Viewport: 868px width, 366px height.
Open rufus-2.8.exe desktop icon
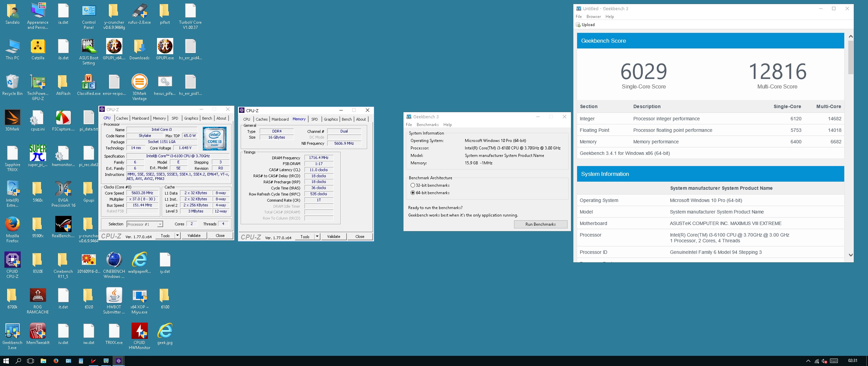click(x=139, y=14)
